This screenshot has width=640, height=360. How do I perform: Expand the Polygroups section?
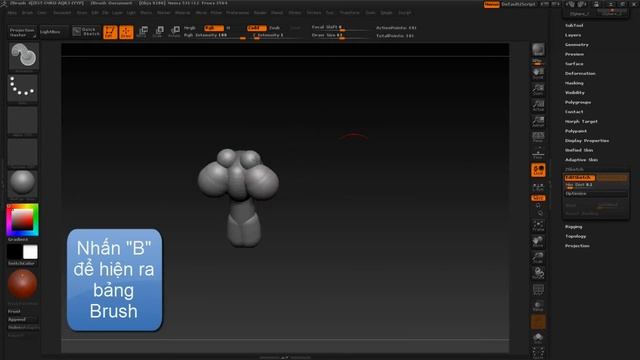pos(578,102)
